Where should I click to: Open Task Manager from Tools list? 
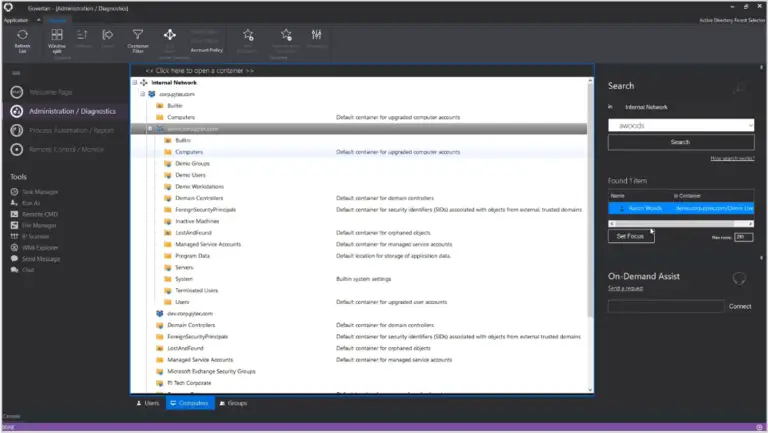click(x=38, y=190)
